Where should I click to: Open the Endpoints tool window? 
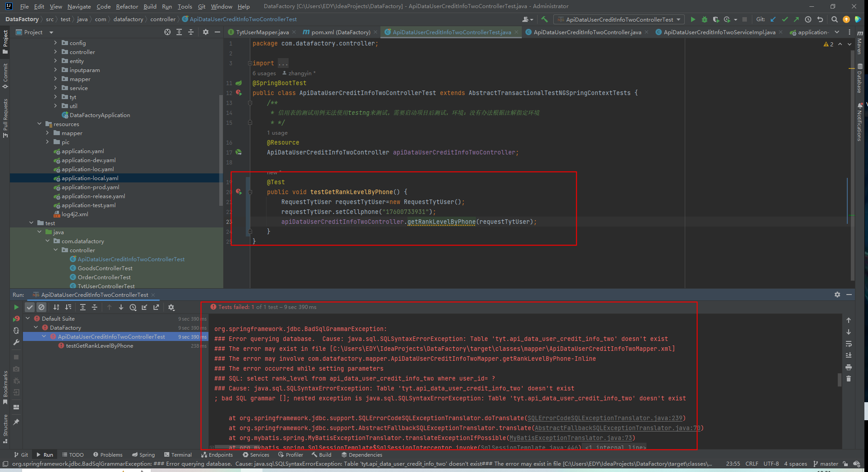click(x=217, y=454)
